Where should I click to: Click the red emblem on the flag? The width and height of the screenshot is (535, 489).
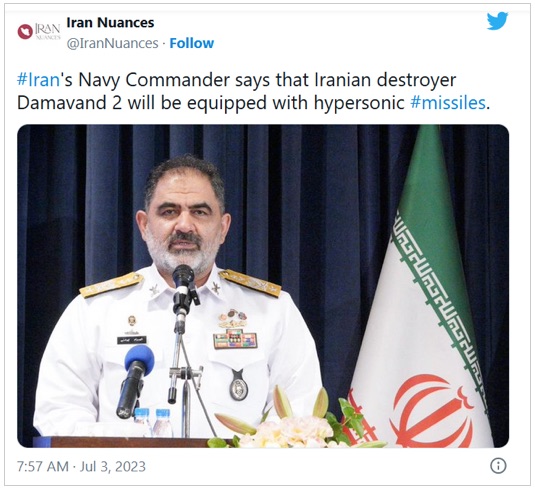tap(433, 411)
